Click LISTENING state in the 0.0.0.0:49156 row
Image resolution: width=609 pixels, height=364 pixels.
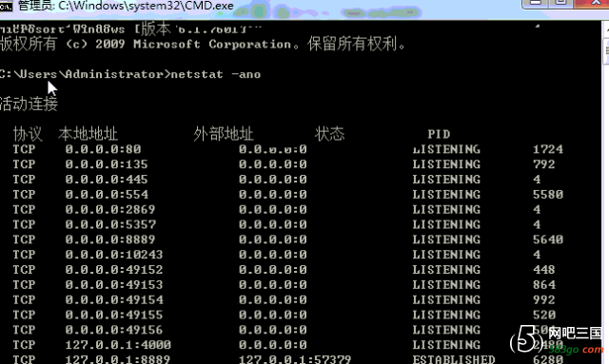click(x=446, y=330)
